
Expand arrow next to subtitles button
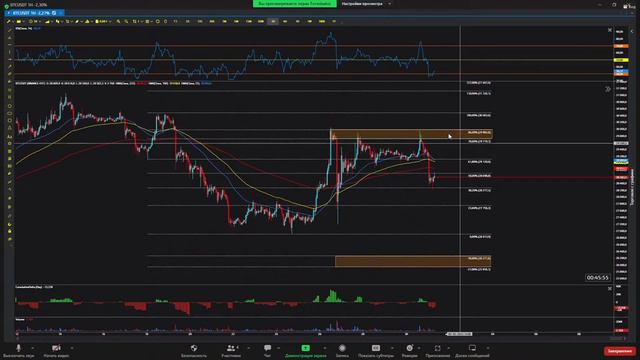click(392, 348)
